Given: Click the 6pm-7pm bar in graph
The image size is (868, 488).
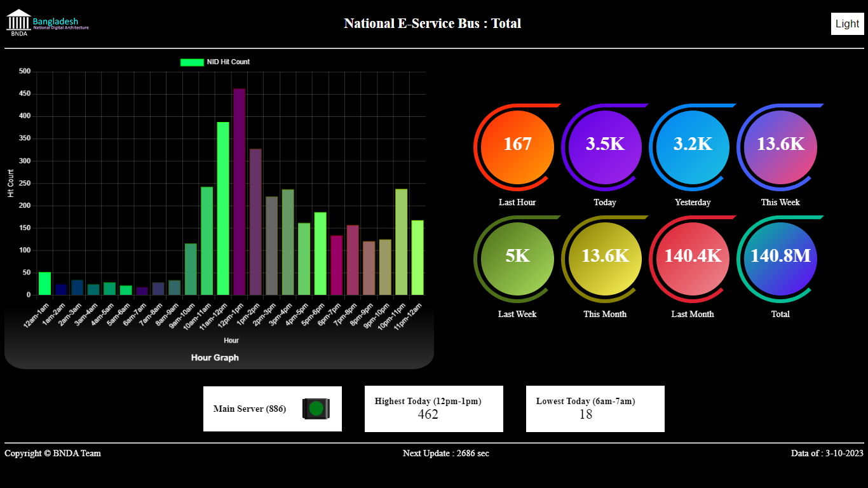Looking at the screenshot, I should point(336,266).
